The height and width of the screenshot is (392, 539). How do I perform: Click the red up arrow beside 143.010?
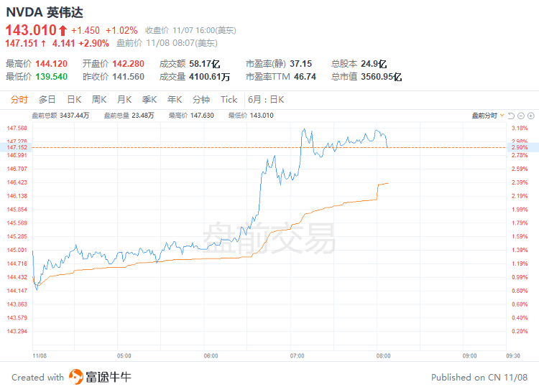[63, 31]
